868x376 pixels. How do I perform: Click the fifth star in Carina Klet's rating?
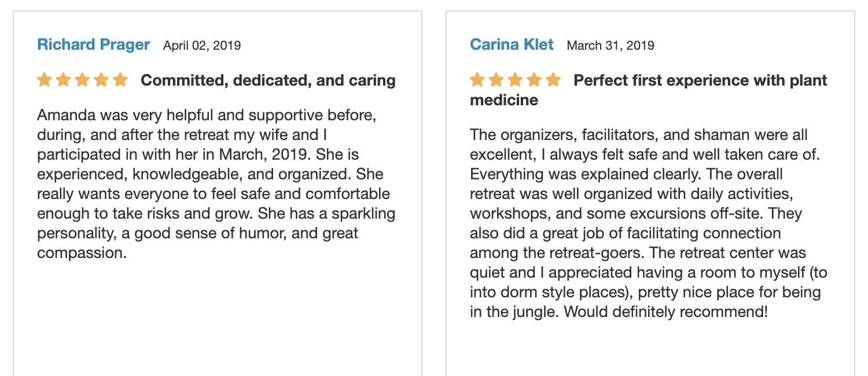point(553,80)
